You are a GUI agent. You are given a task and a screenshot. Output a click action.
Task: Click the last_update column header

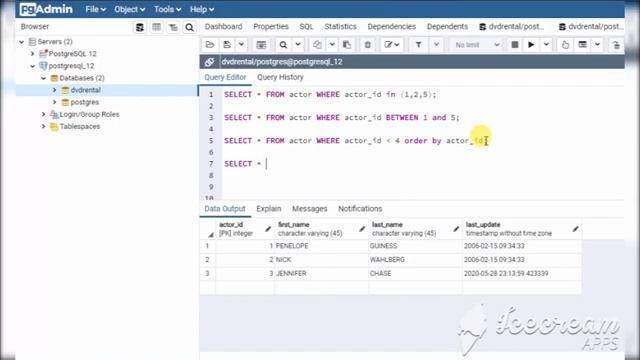[x=522, y=229]
